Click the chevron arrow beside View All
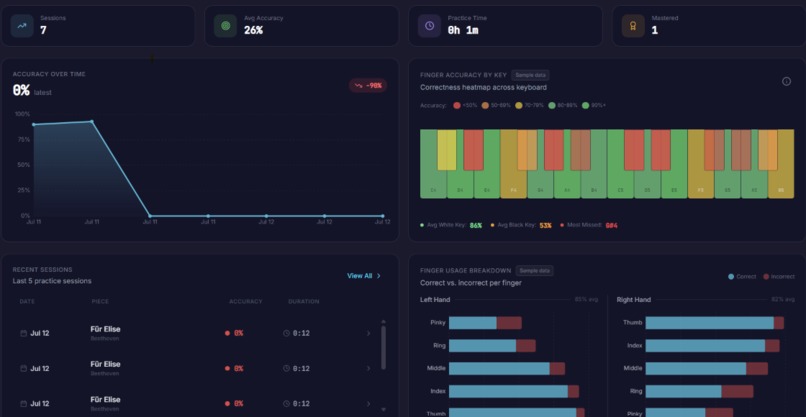Screen dimensions: 806x417 click(379, 276)
